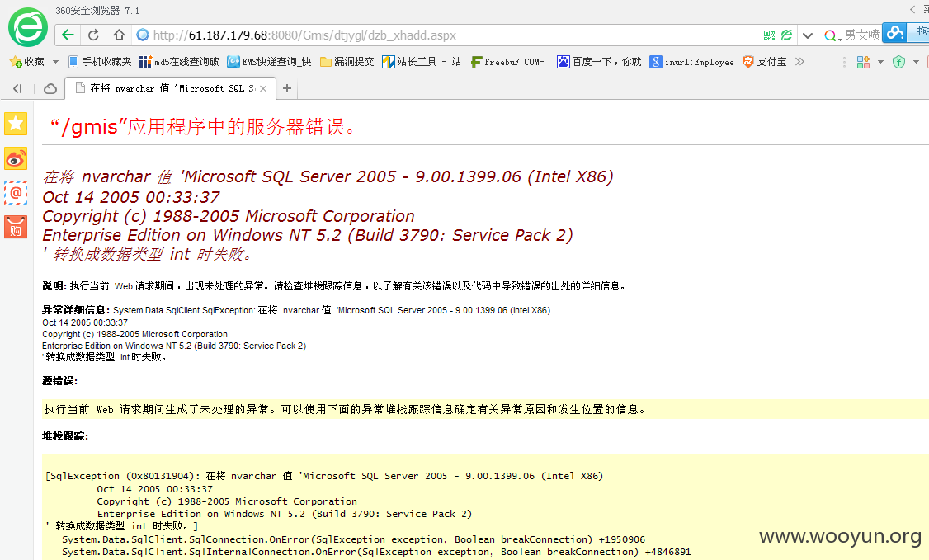
Task: Click the green shield payment protection icon
Action: (x=898, y=62)
